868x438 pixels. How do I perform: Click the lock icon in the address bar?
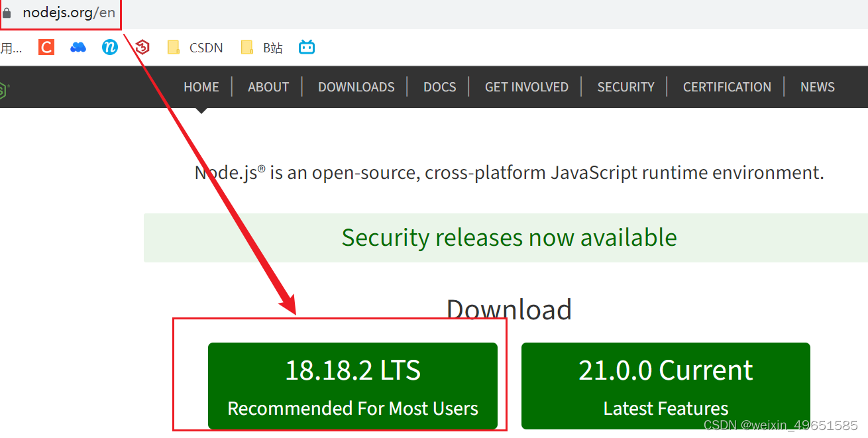[x=7, y=13]
